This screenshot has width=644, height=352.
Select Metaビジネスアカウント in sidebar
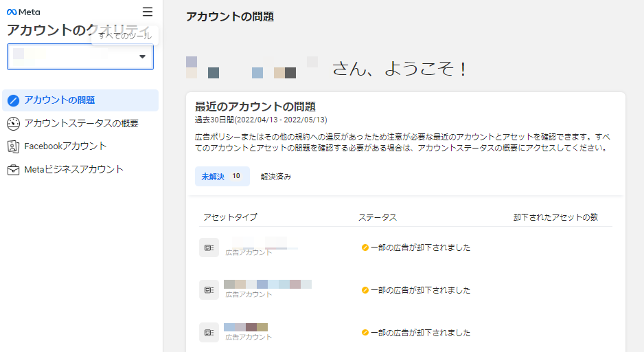click(x=73, y=170)
